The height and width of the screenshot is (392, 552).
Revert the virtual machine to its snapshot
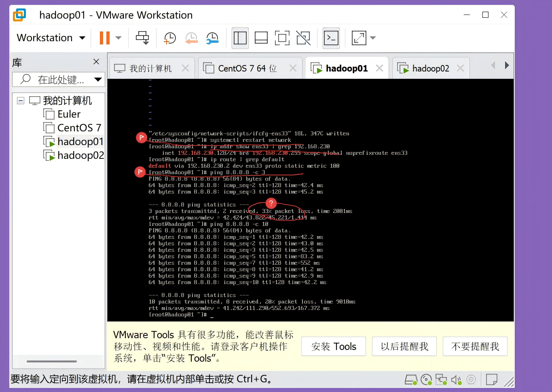pos(191,38)
